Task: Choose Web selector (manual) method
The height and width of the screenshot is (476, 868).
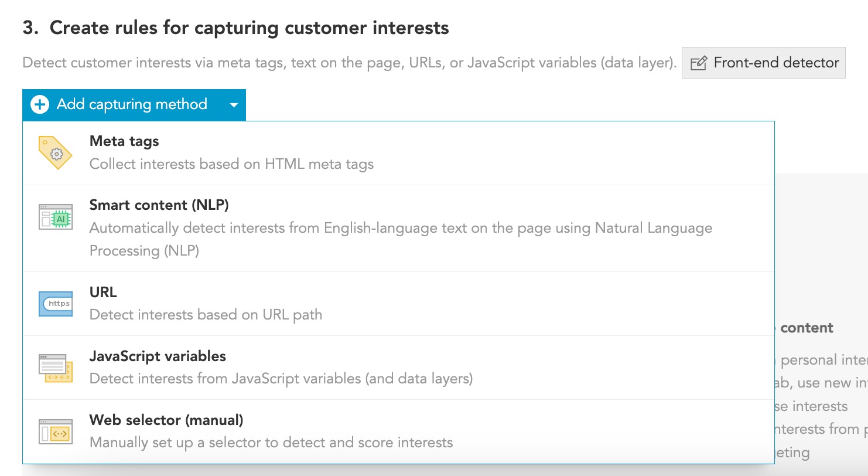Action: click(x=398, y=431)
